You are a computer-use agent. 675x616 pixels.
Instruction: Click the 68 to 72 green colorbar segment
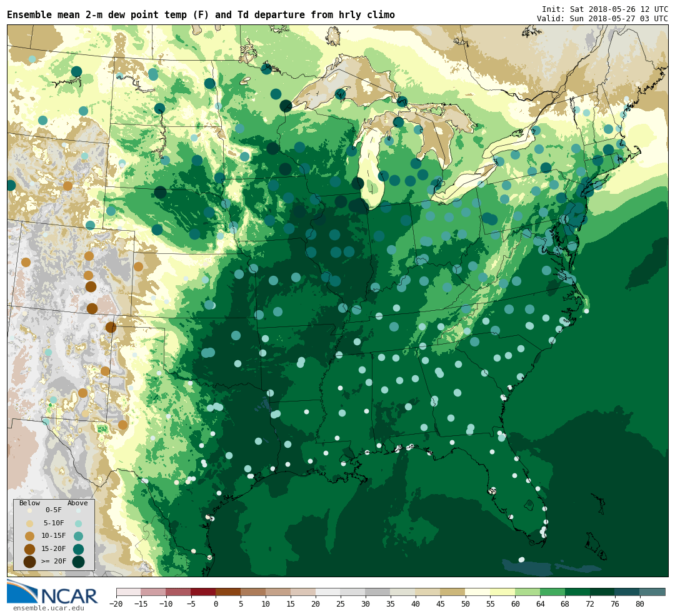(x=577, y=592)
